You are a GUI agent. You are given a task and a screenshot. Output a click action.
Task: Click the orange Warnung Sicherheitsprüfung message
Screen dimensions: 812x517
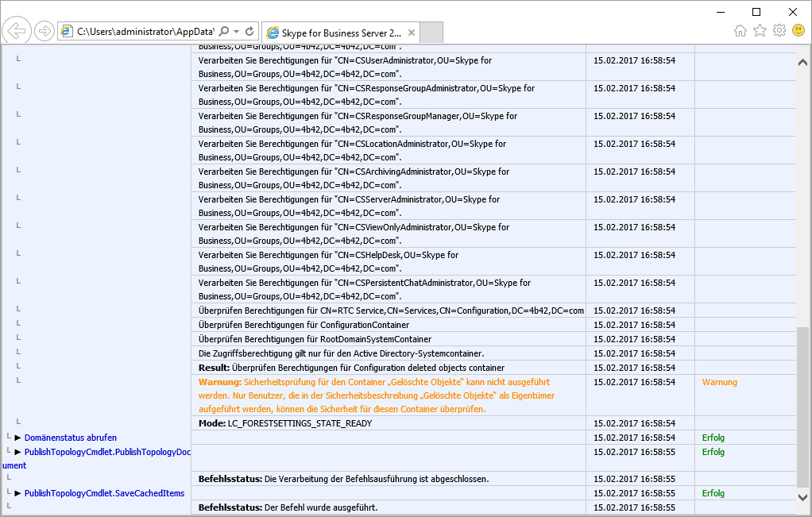[377, 396]
